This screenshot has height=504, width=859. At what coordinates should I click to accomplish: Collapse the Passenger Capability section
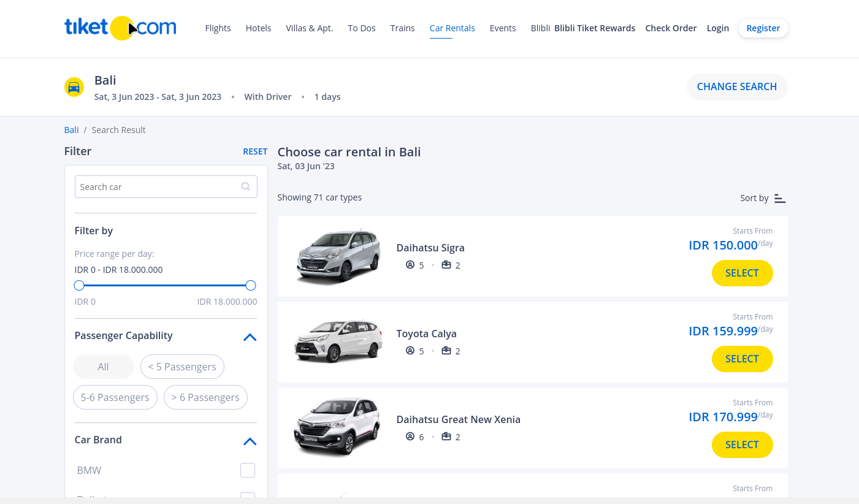250,337
